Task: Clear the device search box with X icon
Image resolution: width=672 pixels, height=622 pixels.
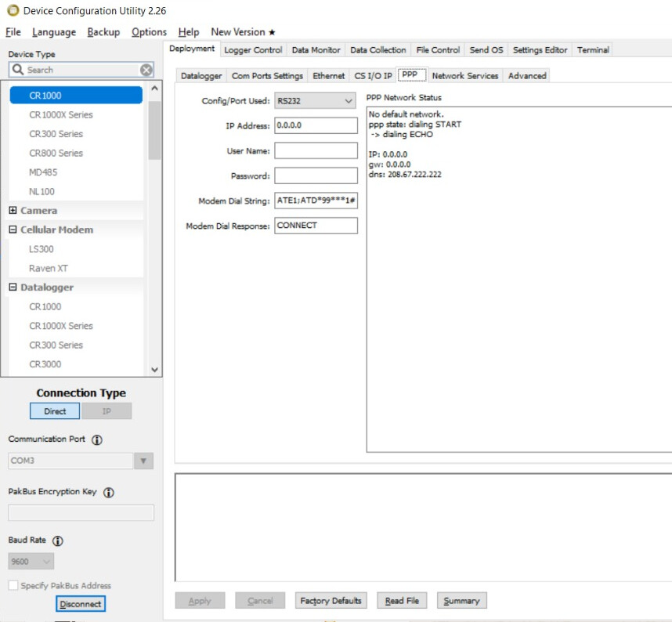Action: (146, 70)
